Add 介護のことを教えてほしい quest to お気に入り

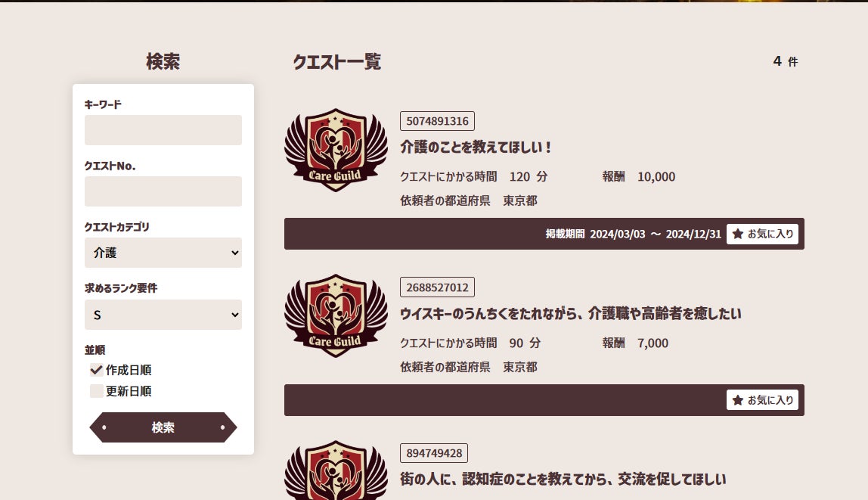pos(762,234)
